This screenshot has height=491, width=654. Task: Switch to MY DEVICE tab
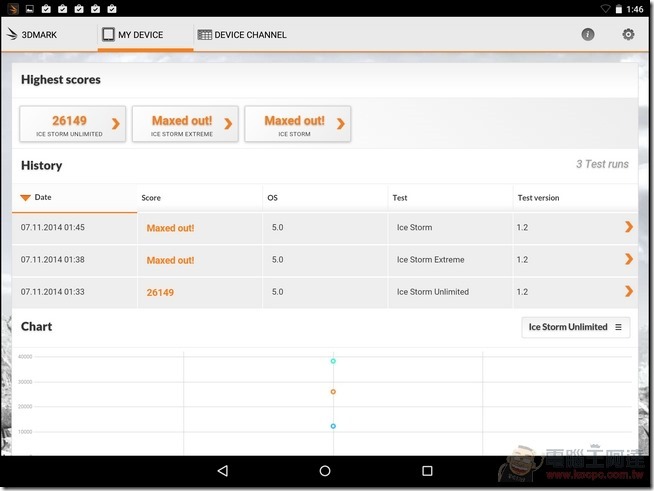[x=145, y=35]
